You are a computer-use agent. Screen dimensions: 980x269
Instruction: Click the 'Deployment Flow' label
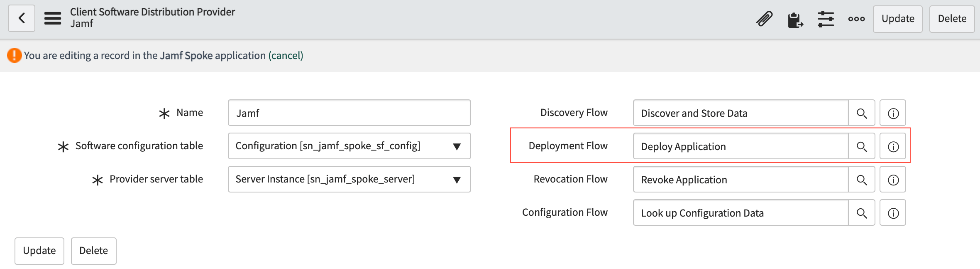568,146
